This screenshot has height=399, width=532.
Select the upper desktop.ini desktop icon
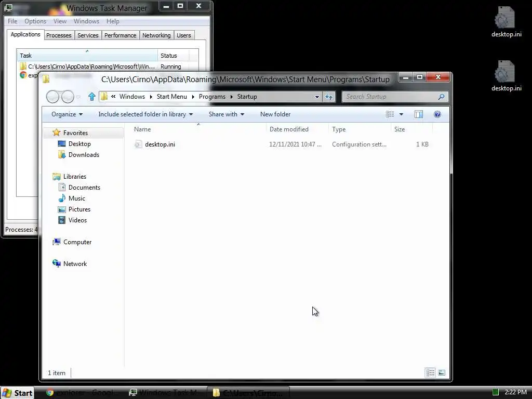pyautogui.click(x=506, y=22)
